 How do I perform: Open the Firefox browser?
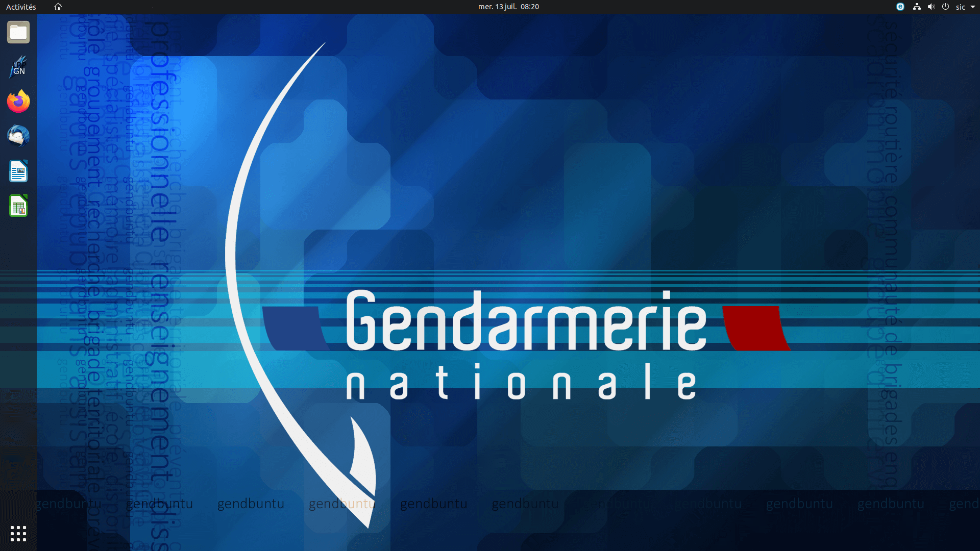[18, 102]
